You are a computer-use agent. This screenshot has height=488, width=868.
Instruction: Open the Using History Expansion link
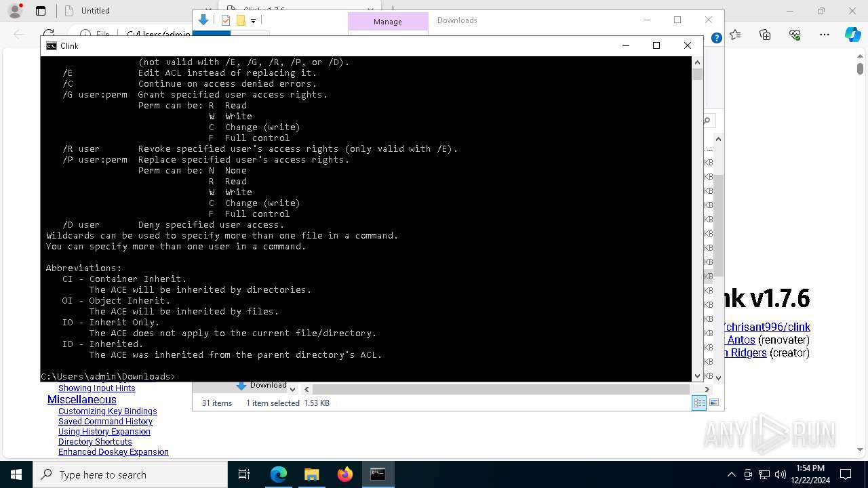point(104,432)
